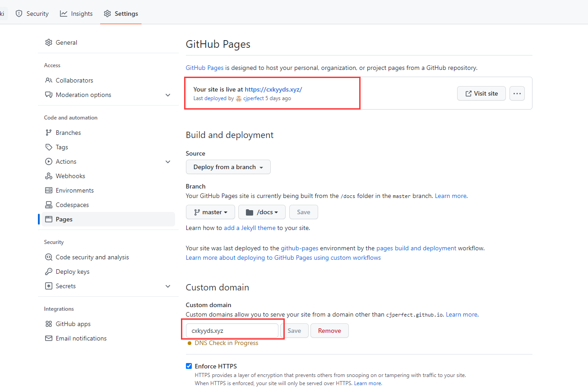The image size is (588, 391).
Task: Open the 'Deploy from a branch' source dropdown
Action: [228, 167]
